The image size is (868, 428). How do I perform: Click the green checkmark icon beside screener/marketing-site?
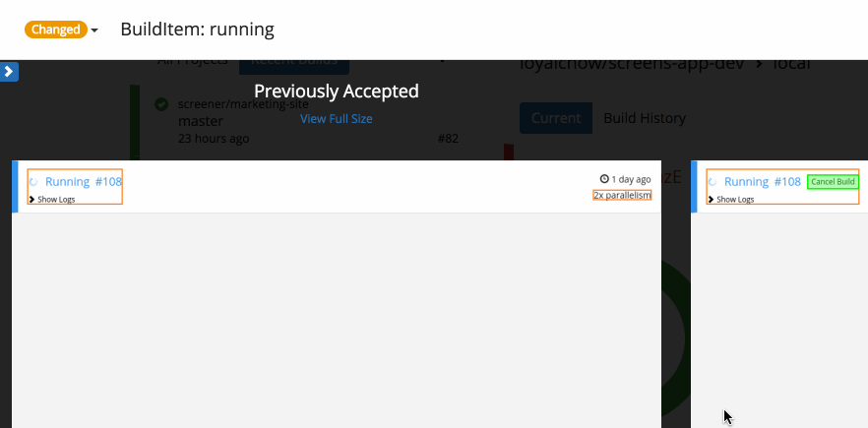161,104
